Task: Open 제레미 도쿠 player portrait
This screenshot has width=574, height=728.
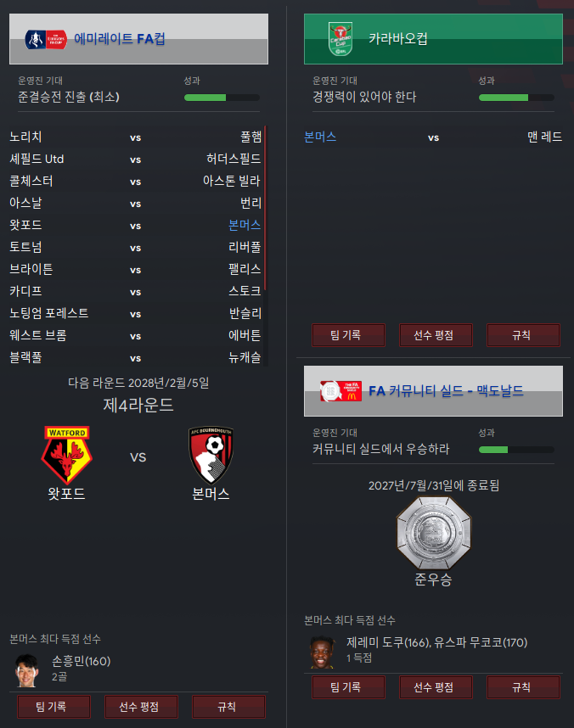Action: coord(322,652)
